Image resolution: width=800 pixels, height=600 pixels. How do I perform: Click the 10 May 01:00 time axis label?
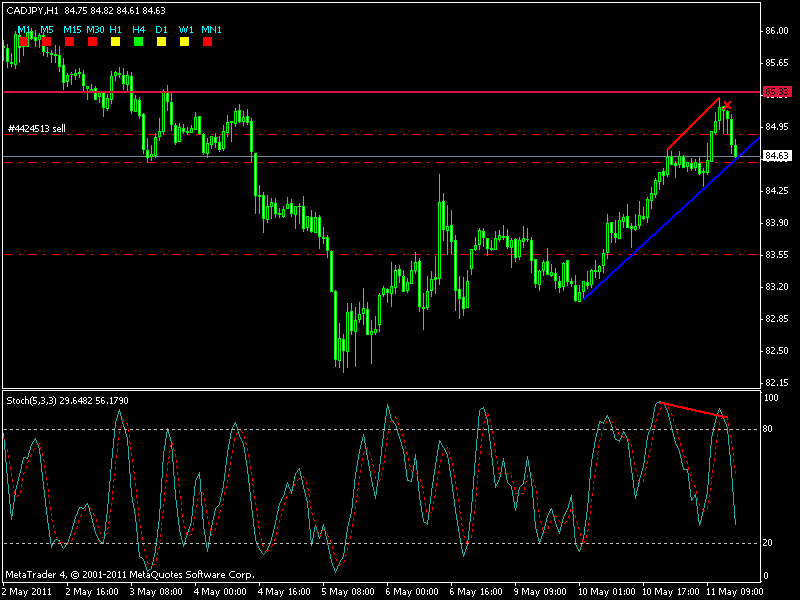point(607,592)
